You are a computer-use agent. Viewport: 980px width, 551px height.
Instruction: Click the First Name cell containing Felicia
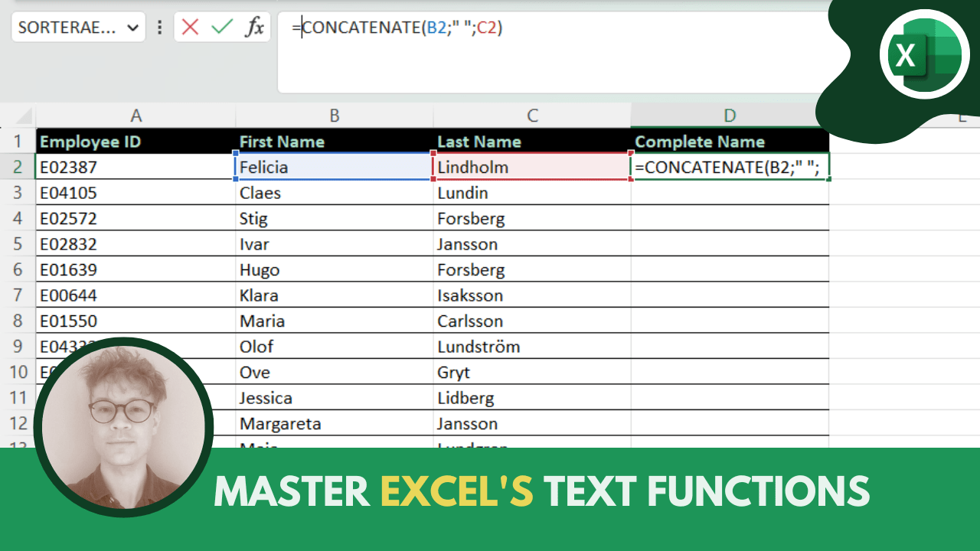click(334, 167)
